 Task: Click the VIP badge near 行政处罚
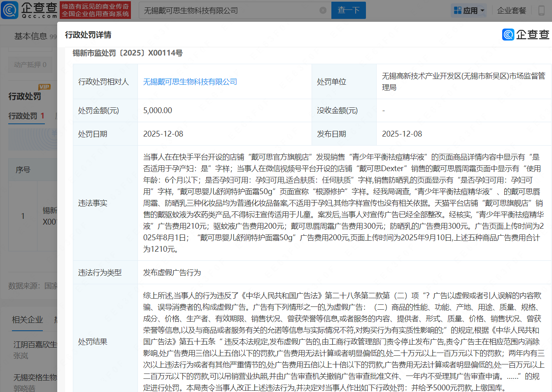44,87
